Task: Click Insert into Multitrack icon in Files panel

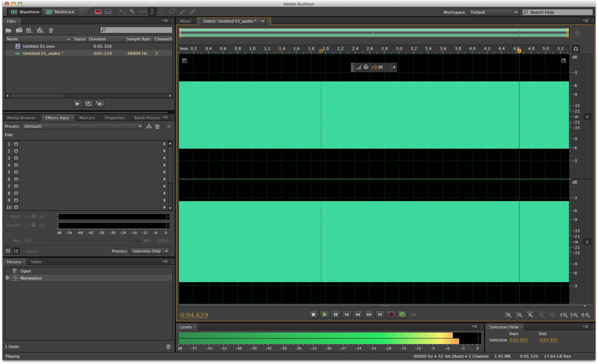Action: [40, 30]
